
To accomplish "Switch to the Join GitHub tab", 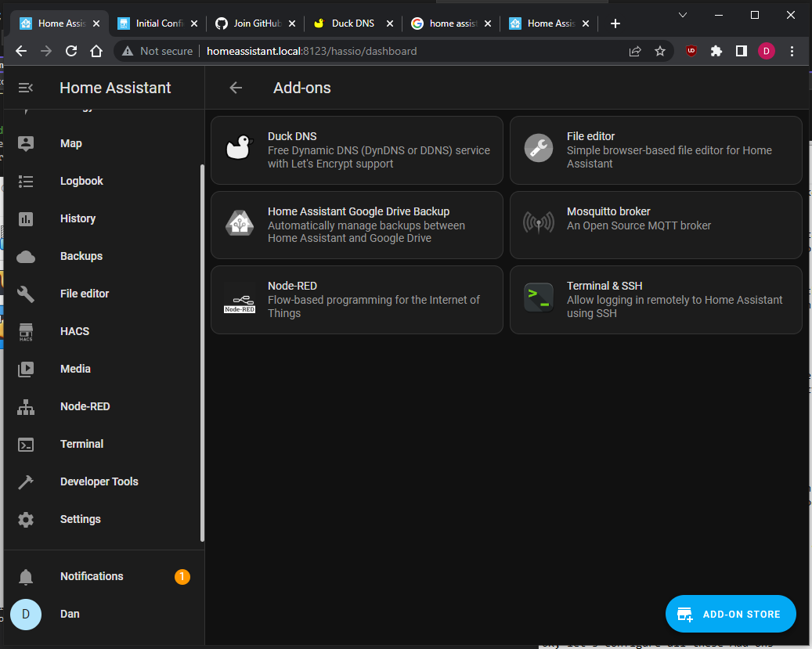I will [256, 23].
